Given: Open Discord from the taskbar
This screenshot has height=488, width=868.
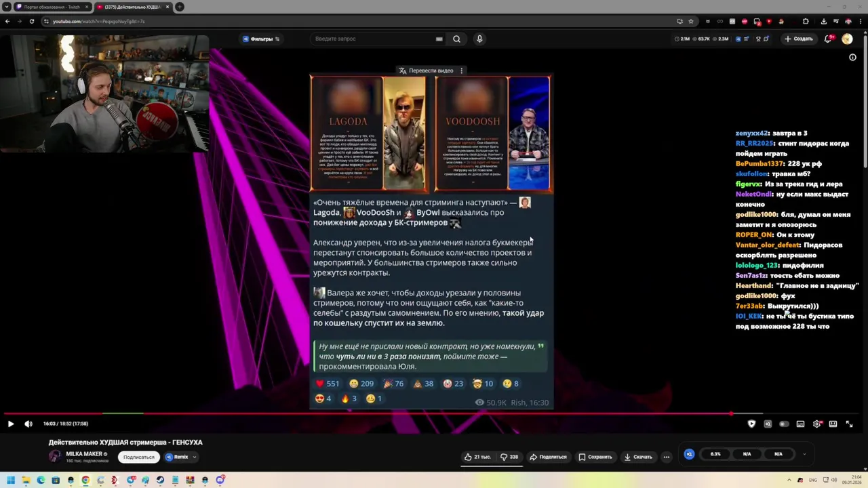Looking at the screenshot, I should click(220, 480).
